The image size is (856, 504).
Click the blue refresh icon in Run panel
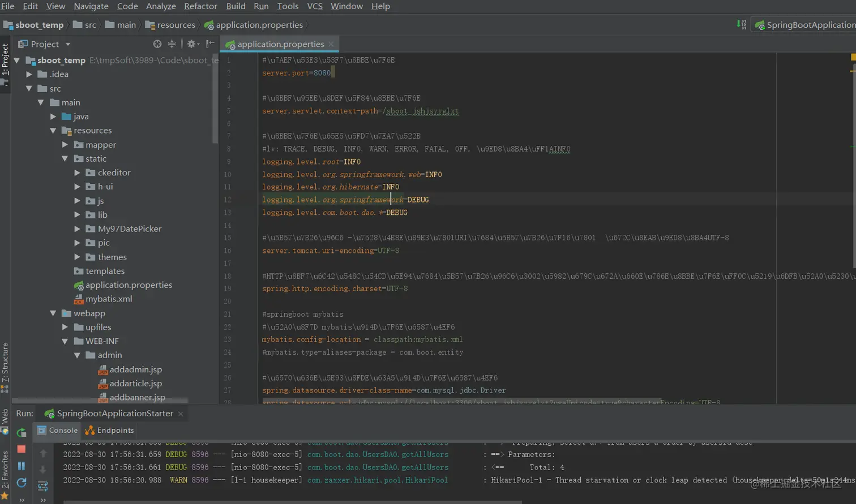22,483
